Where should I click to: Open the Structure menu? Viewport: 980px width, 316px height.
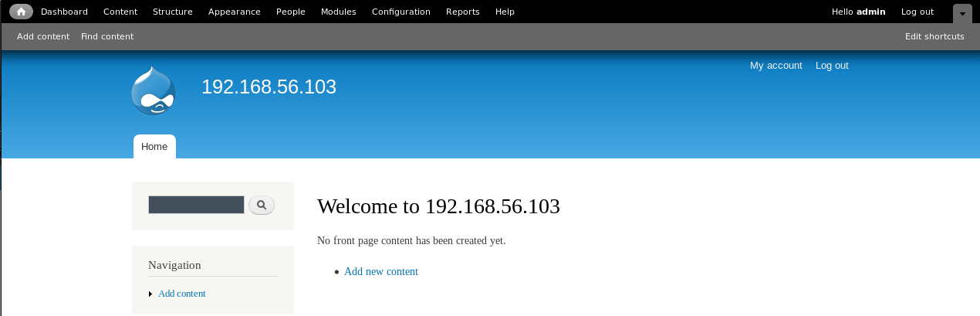click(173, 12)
